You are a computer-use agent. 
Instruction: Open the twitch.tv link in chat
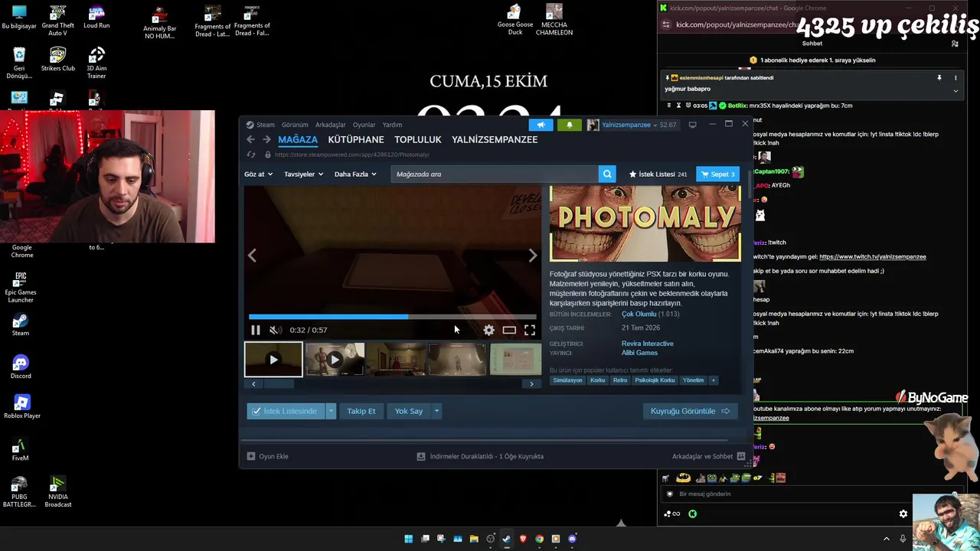873,257
